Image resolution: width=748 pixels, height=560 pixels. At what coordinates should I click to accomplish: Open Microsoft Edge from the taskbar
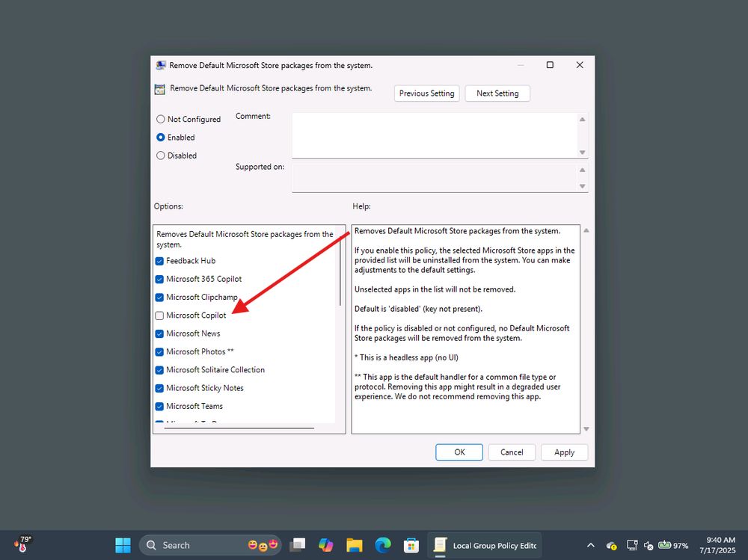click(382, 545)
